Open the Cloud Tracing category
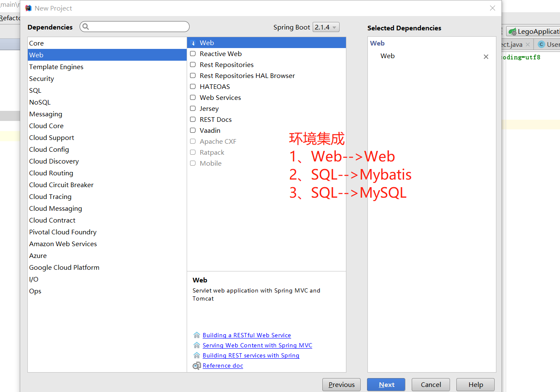The height and width of the screenshot is (392, 560). [107, 196]
